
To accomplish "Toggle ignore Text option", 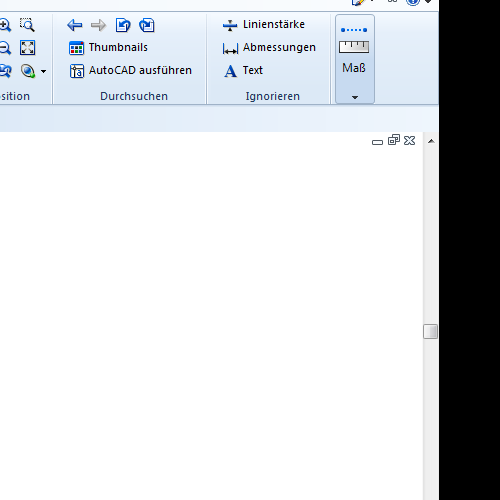I will 243,71.
